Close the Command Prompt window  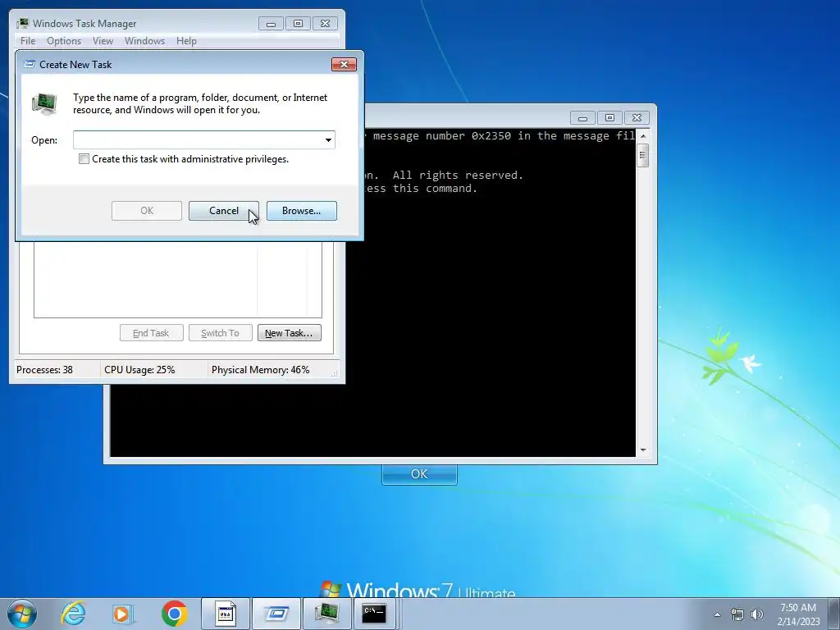coord(637,118)
